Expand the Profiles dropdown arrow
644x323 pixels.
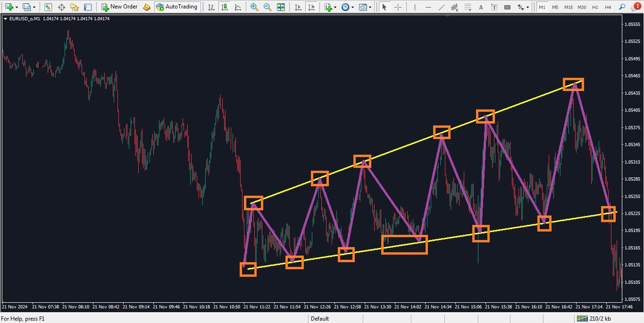[34, 7]
